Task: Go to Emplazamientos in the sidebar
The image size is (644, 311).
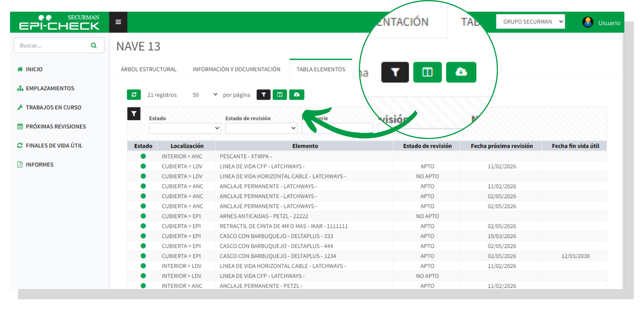Action: click(x=50, y=88)
